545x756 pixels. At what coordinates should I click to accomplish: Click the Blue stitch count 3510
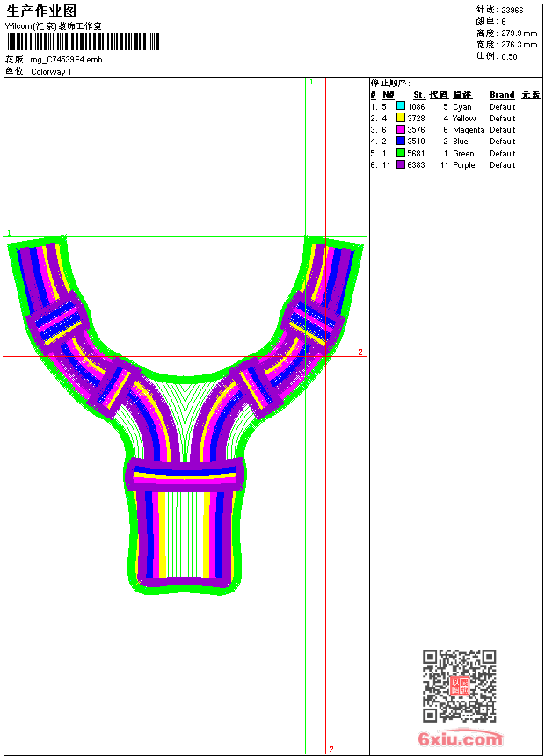coord(417,142)
